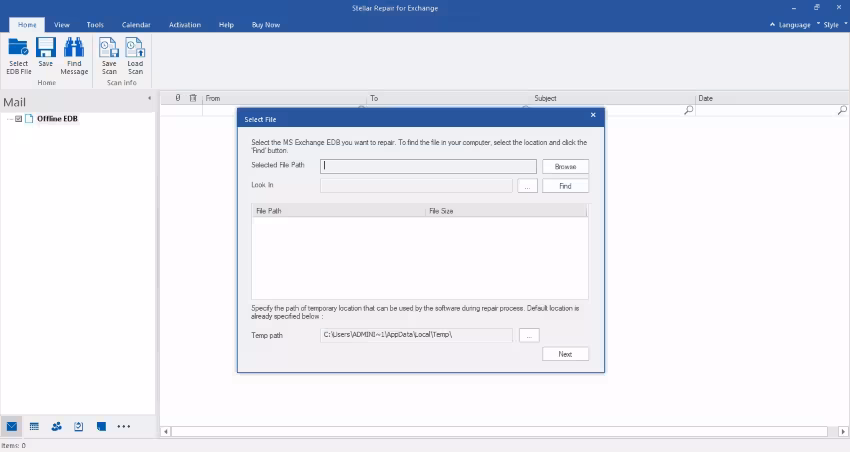Click the Subject column header
This screenshot has width=850, height=452.
click(x=613, y=98)
